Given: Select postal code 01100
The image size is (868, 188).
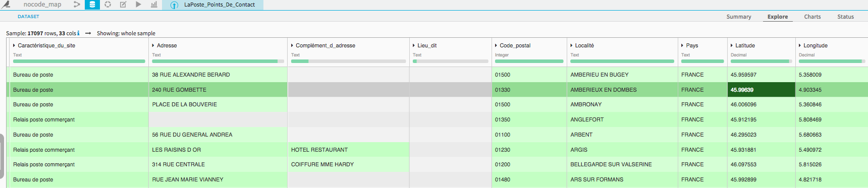Looking at the screenshot, I should 529,135.
